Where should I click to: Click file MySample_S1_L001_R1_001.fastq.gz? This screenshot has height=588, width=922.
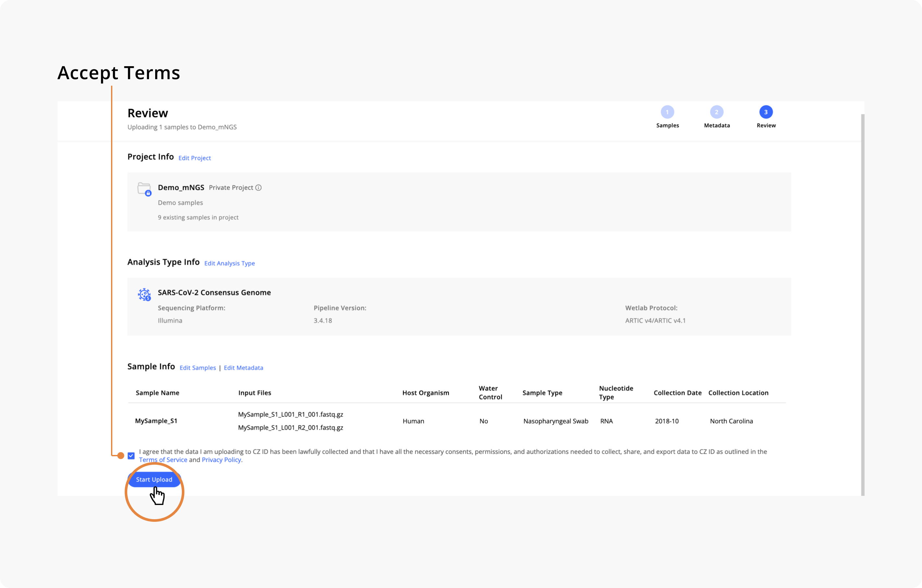tap(290, 415)
